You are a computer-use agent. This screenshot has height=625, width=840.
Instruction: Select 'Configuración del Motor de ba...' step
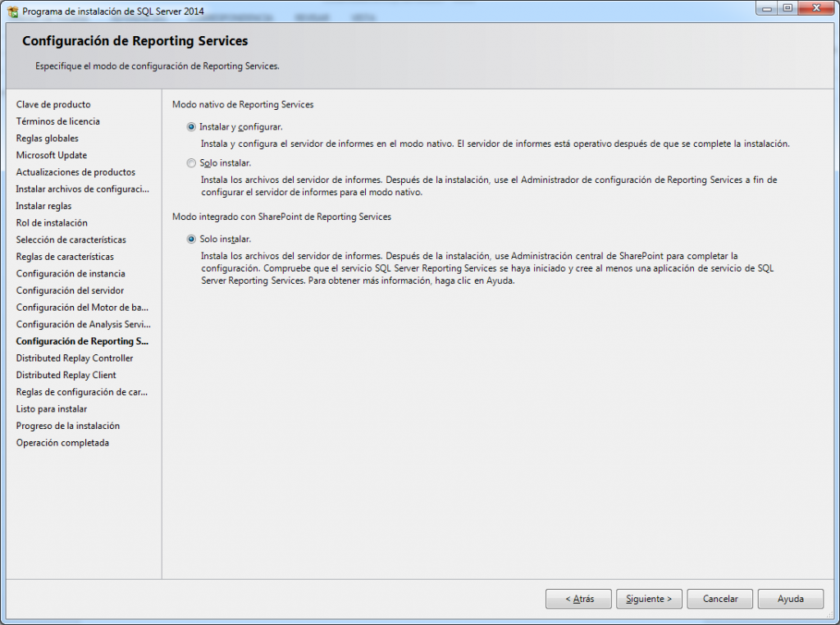[x=82, y=308]
